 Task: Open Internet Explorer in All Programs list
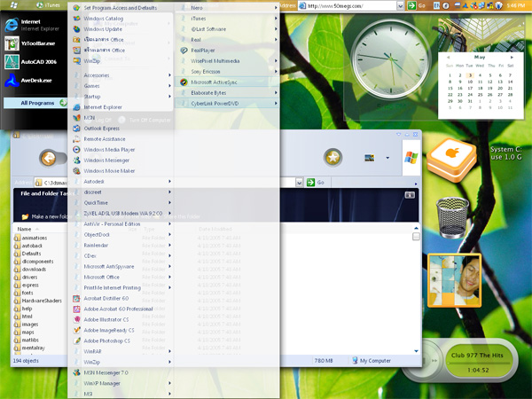click(103, 107)
